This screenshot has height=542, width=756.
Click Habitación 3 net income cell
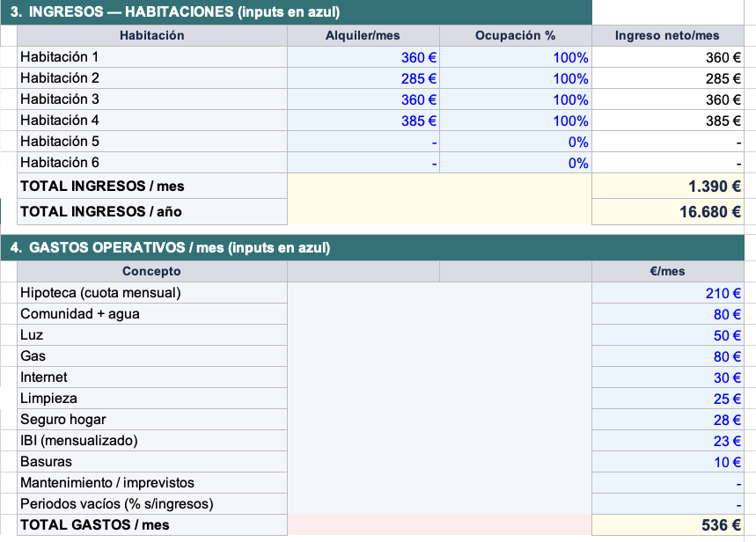[668, 99]
